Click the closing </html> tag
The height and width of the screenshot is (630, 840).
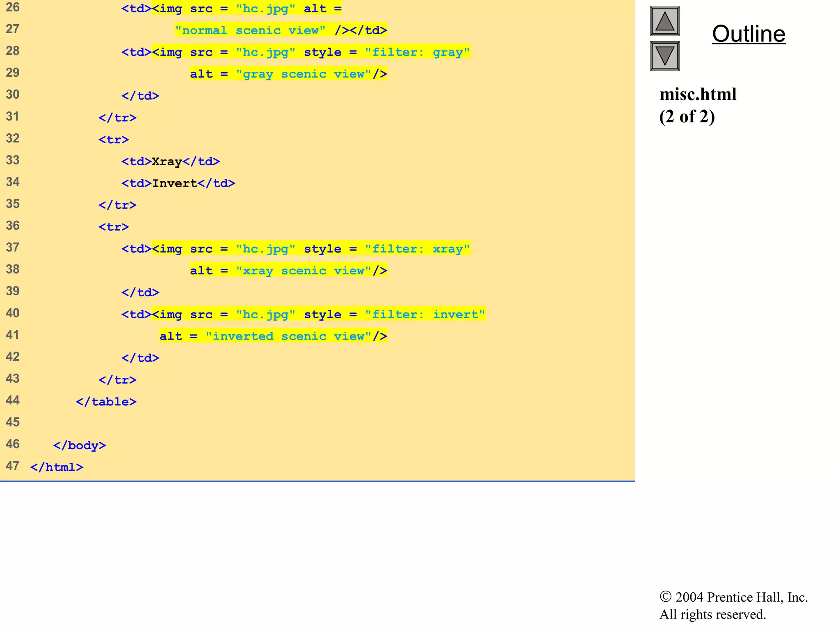[x=57, y=467]
